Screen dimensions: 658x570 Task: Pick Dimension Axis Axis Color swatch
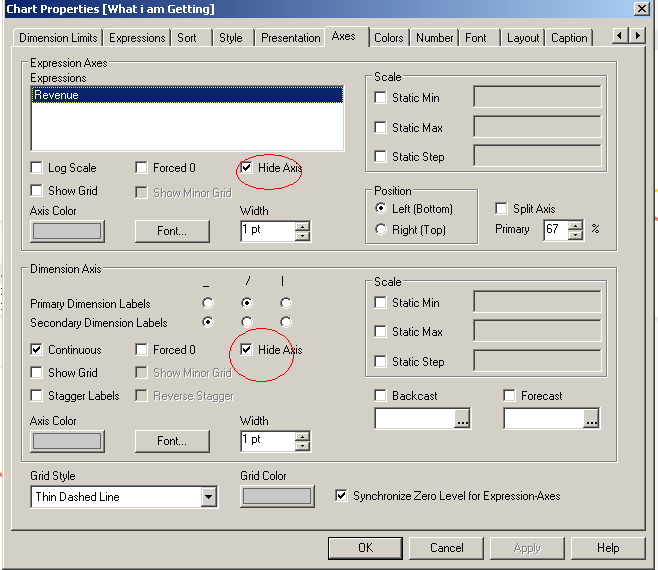67,441
